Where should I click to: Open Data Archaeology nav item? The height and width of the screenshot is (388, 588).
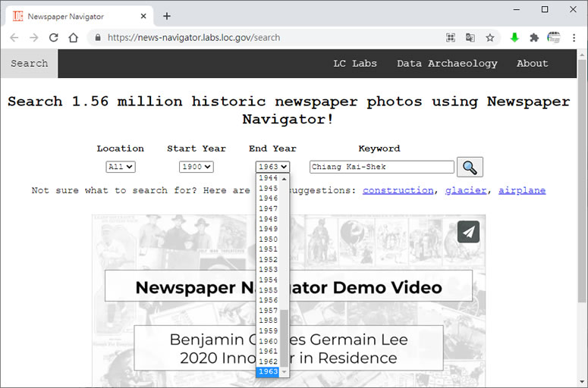tap(447, 64)
